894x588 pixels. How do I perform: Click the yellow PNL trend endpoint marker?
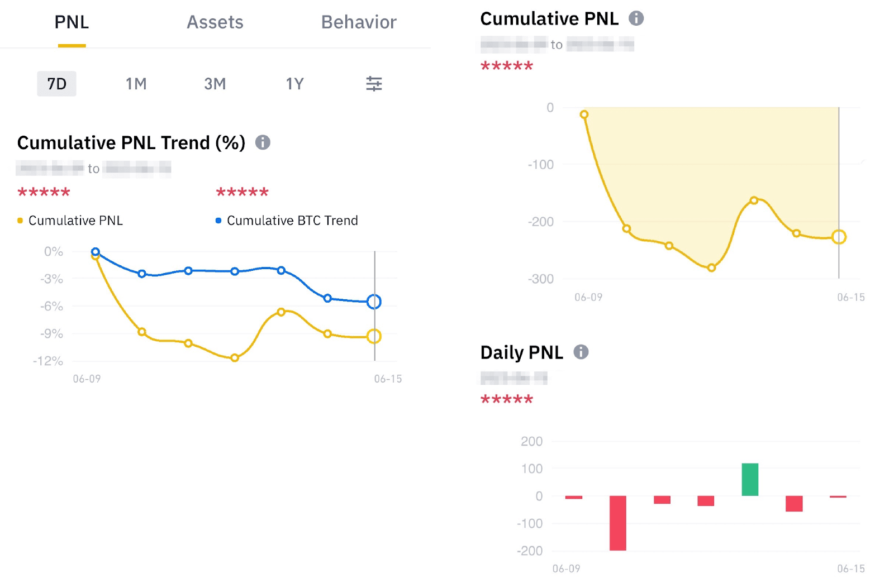click(x=374, y=336)
